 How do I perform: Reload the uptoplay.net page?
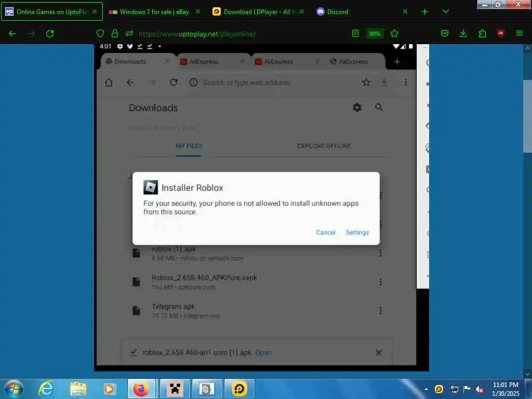pos(50,34)
